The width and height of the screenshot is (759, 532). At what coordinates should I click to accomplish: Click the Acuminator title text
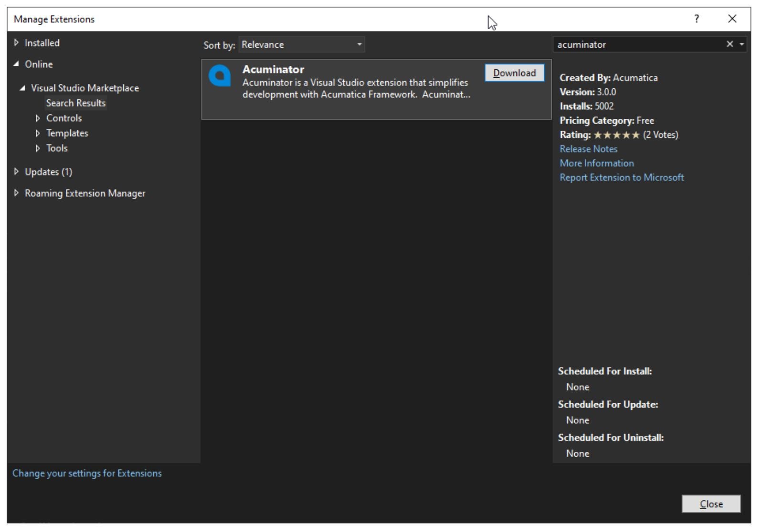[273, 69]
